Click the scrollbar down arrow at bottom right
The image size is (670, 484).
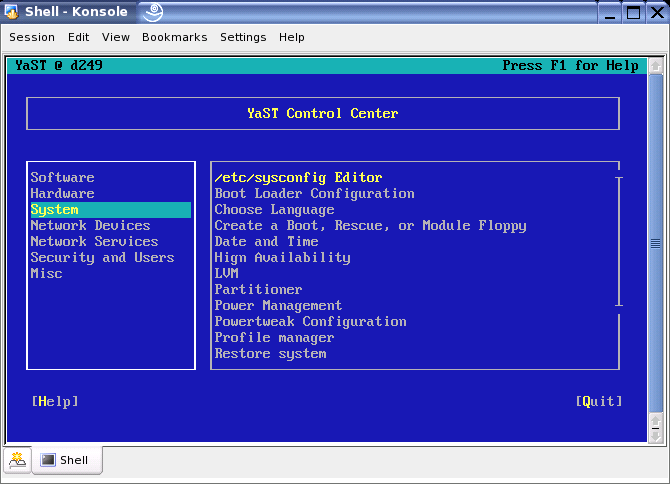[656, 437]
